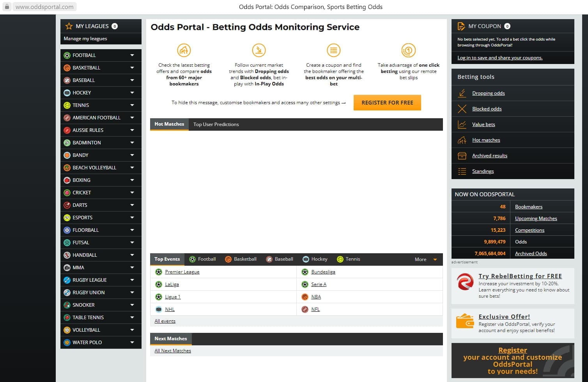Click the My Coupon icon

pos(461,26)
